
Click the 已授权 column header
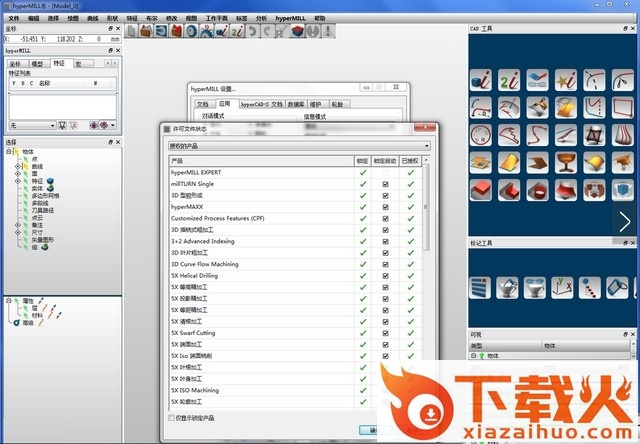pyautogui.click(x=410, y=161)
